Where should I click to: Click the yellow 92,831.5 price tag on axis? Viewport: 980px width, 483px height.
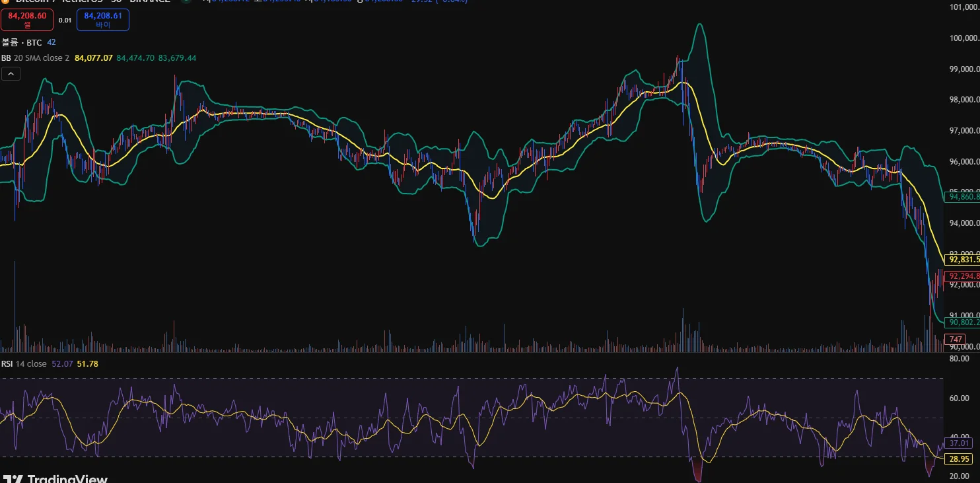[x=963, y=260]
